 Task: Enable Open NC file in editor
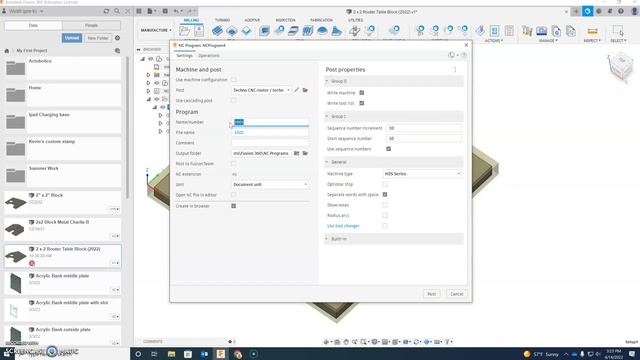tap(233, 195)
